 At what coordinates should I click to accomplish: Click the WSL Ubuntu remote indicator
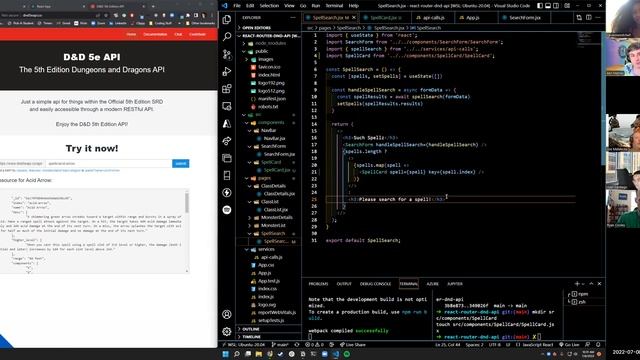tap(244, 344)
